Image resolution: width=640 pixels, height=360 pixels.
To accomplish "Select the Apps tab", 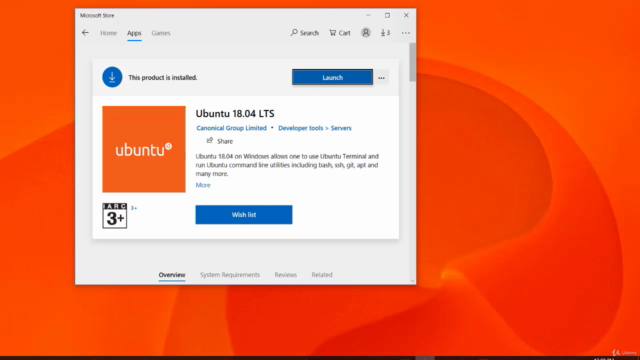I will (134, 33).
